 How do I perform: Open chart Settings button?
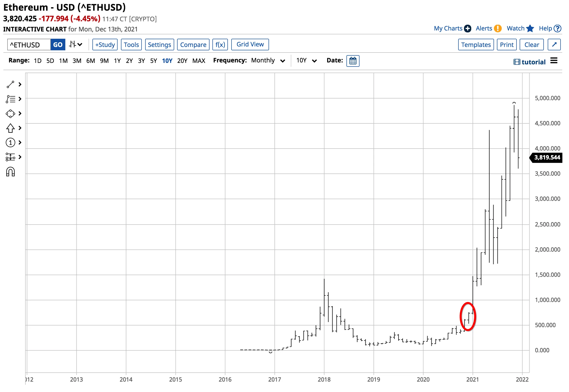tap(160, 45)
